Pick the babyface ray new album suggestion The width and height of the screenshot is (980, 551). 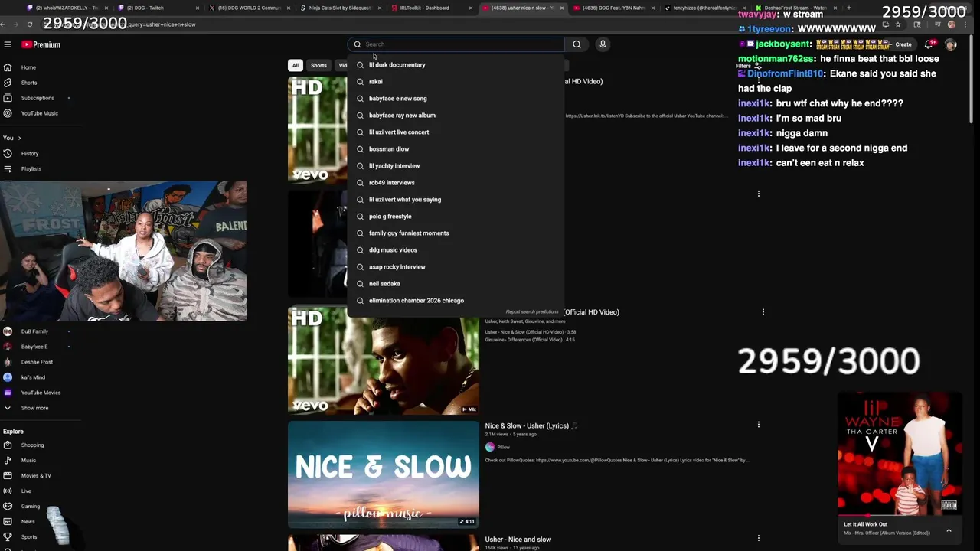point(456,115)
